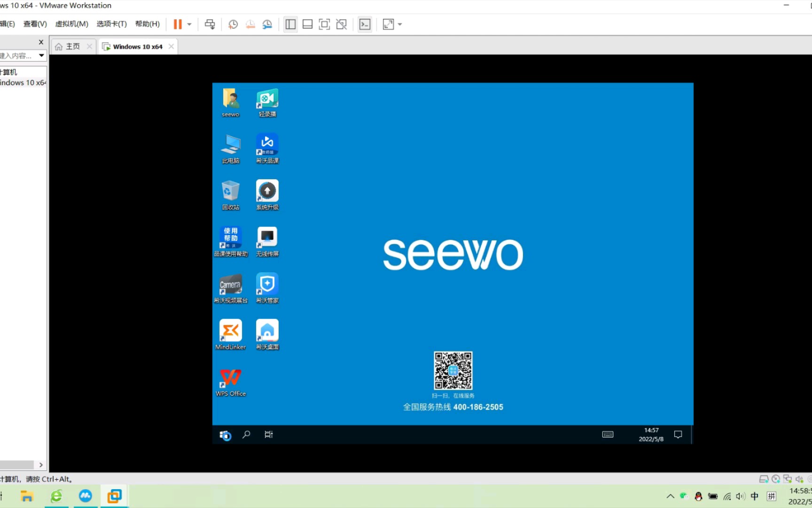Click VMware CD/DVD drive status icon
The height and width of the screenshot is (508, 812).
775,479
